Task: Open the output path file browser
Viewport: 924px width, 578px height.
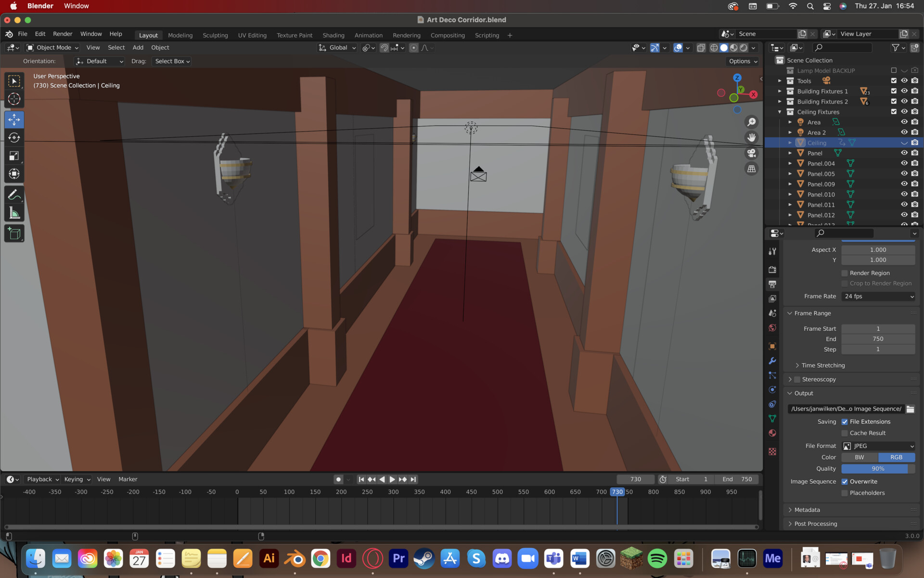Action: (x=910, y=408)
